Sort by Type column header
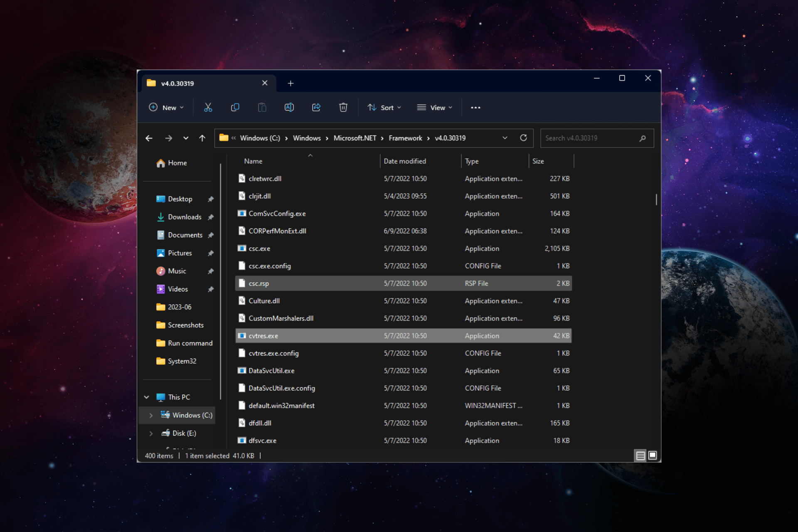Viewport: 798px width, 532px height. [x=495, y=161]
